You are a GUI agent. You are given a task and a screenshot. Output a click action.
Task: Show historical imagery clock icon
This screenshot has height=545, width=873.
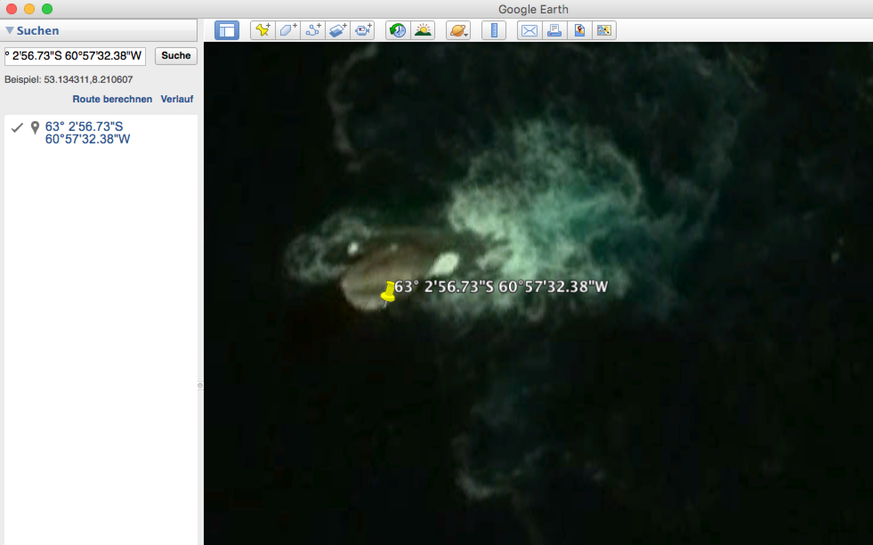(398, 30)
